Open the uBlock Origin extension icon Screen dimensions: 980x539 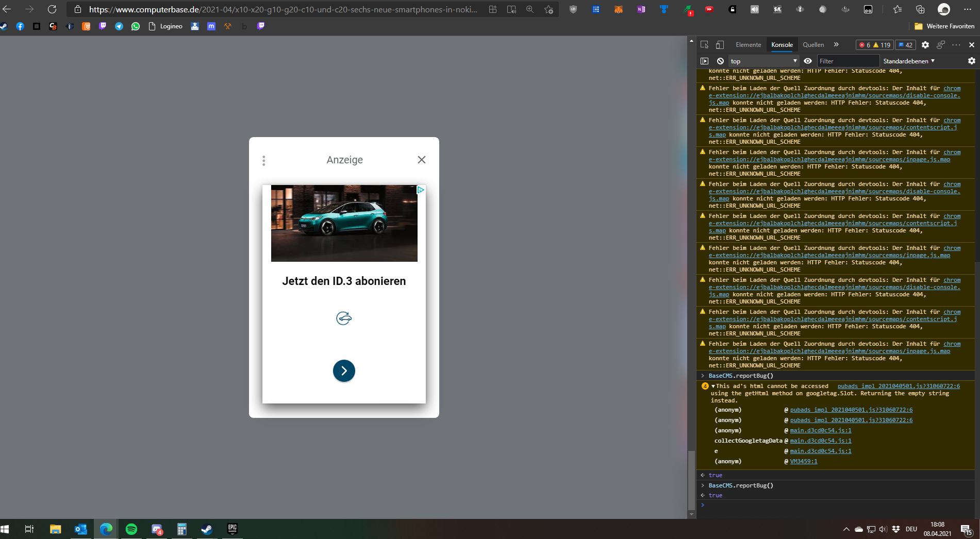(573, 9)
